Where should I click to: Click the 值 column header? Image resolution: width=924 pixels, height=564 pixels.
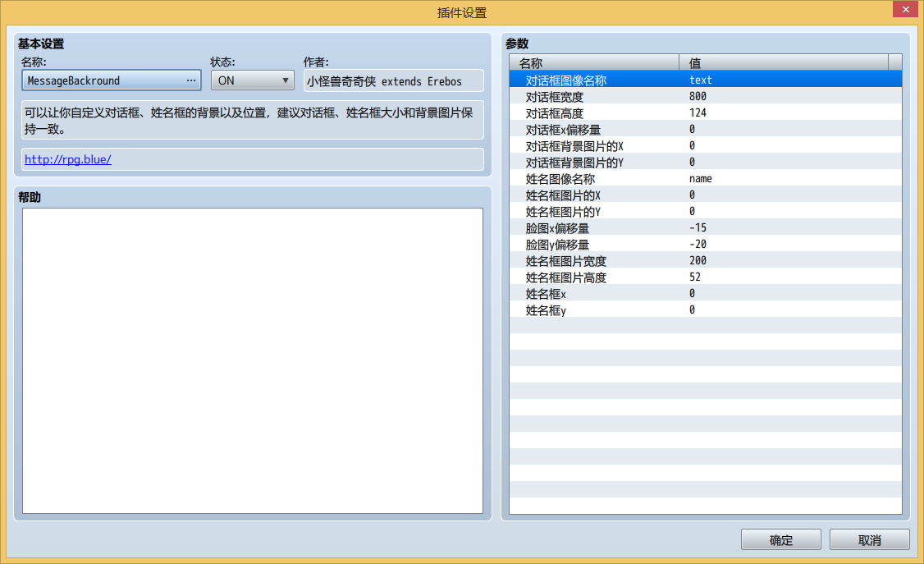(784, 62)
